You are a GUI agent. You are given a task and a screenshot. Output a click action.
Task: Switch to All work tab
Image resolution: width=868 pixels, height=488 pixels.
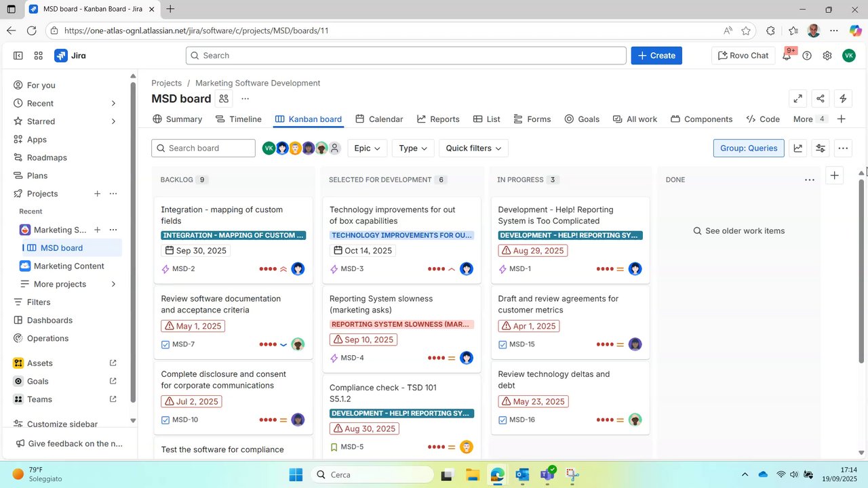(635, 119)
